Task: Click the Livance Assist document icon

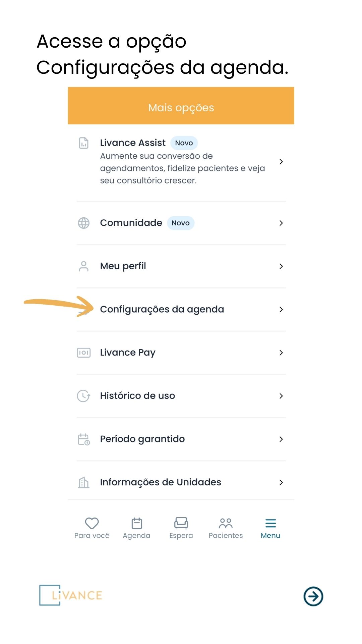Action: tap(83, 143)
